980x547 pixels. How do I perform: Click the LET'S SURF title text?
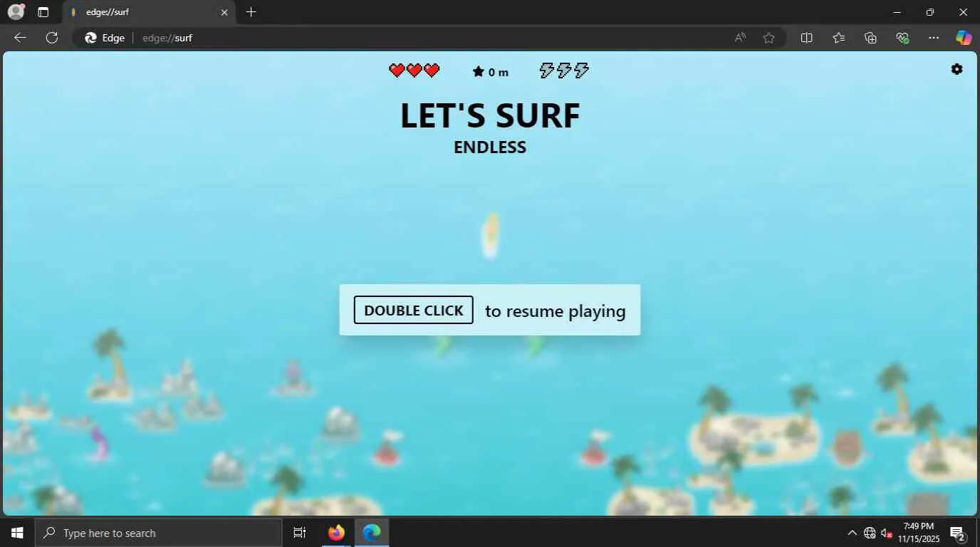coord(490,115)
